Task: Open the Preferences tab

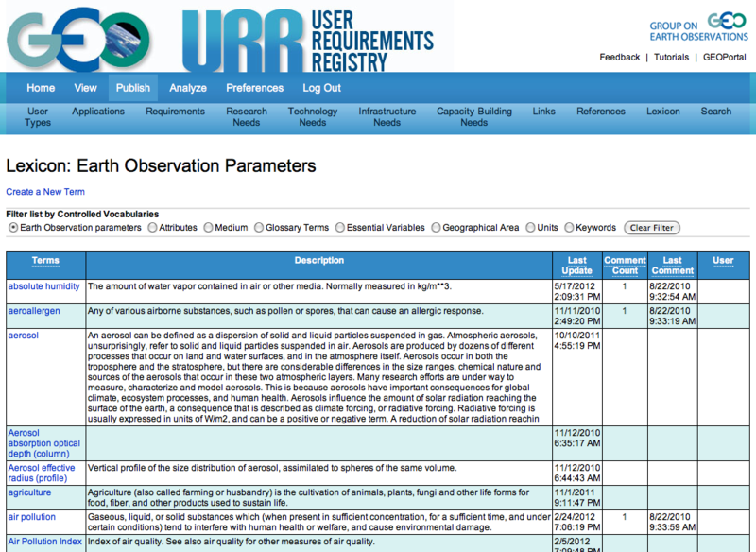Action: (254, 88)
